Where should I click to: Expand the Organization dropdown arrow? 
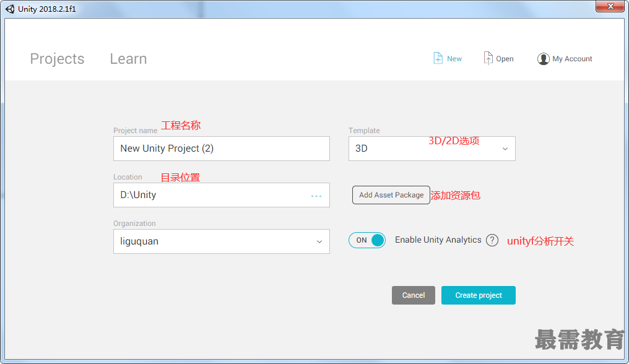pos(319,241)
